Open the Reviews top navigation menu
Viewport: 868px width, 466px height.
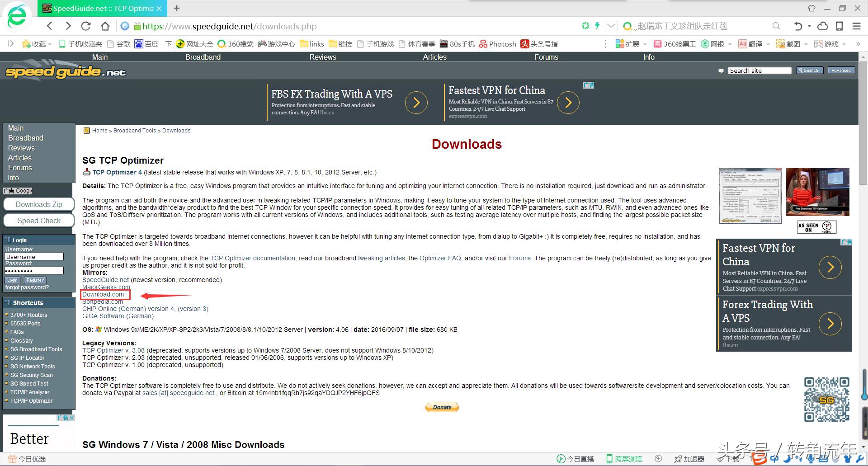pos(323,57)
